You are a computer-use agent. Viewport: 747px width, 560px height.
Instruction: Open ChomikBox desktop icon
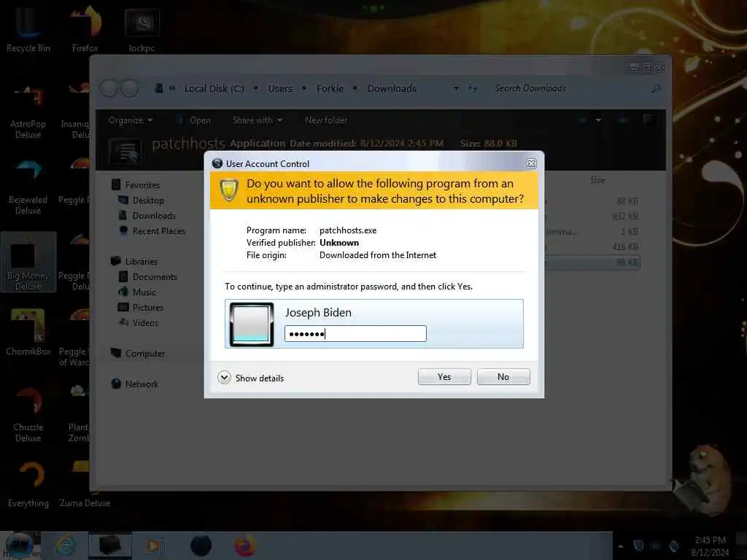tap(28, 332)
